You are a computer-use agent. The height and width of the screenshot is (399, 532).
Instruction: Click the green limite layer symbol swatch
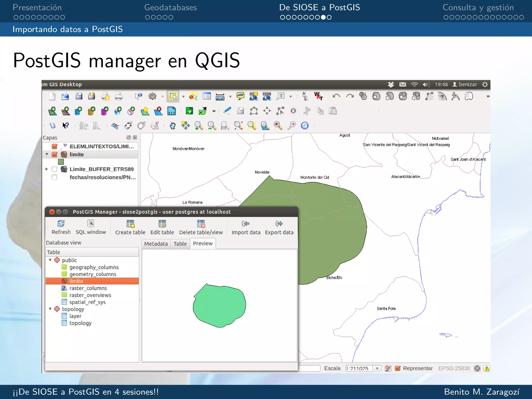61,162
